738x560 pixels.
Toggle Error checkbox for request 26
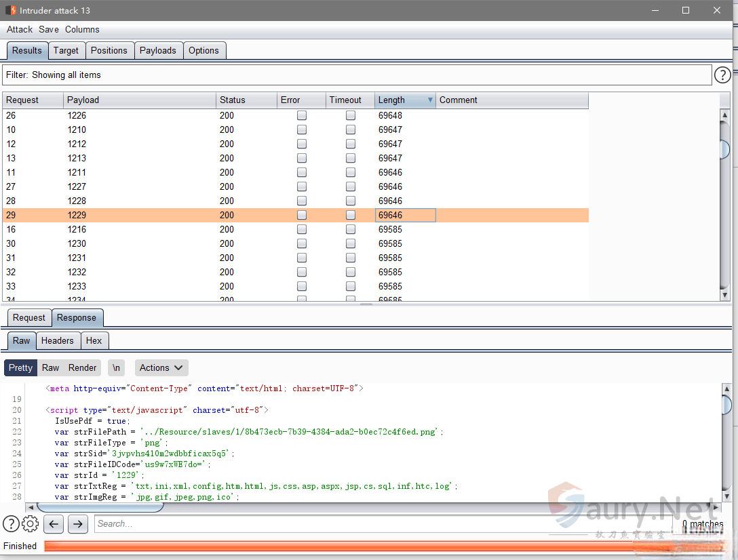pyautogui.click(x=302, y=115)
